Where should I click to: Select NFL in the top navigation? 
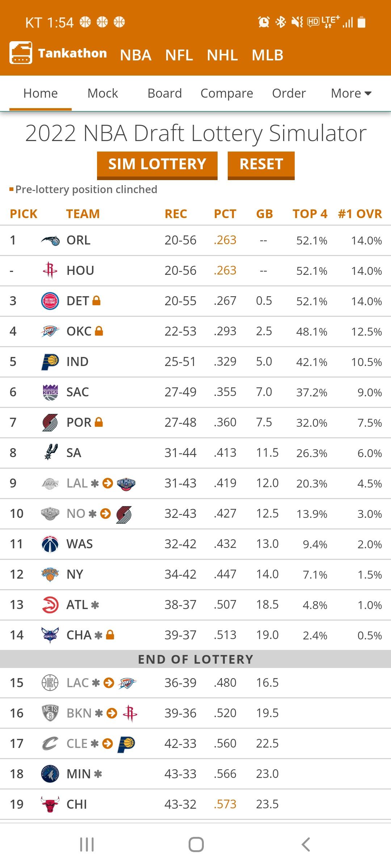(x=179, y=55)
